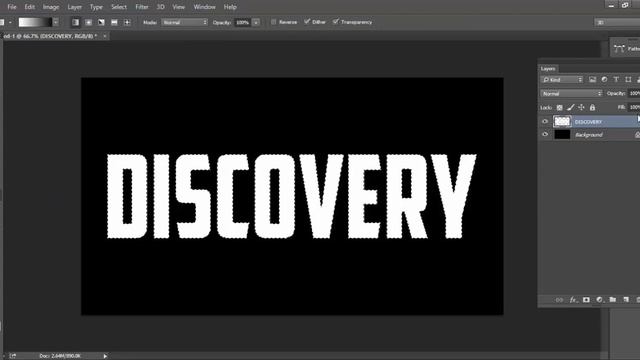Add a layer mask icon
Screen dimensions: 640x360
click(586, 300)
